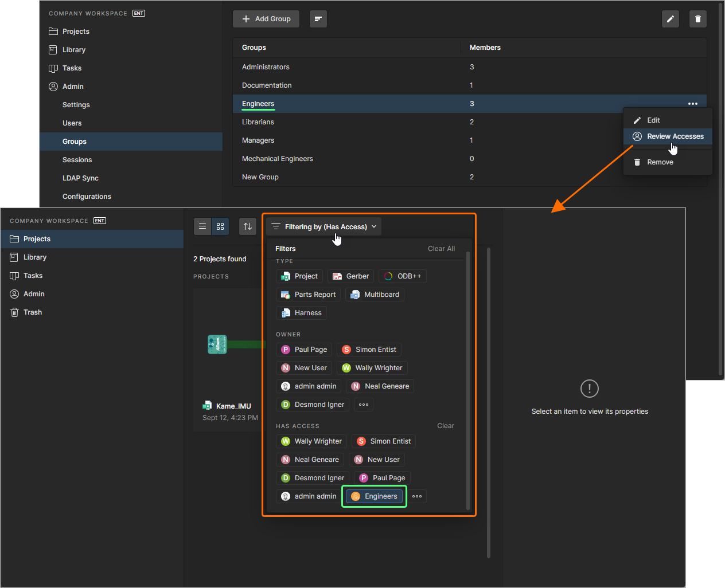Click the trash delete icon in Groups toolbar
Screen dimensions: 725x588
click(697, 19)
